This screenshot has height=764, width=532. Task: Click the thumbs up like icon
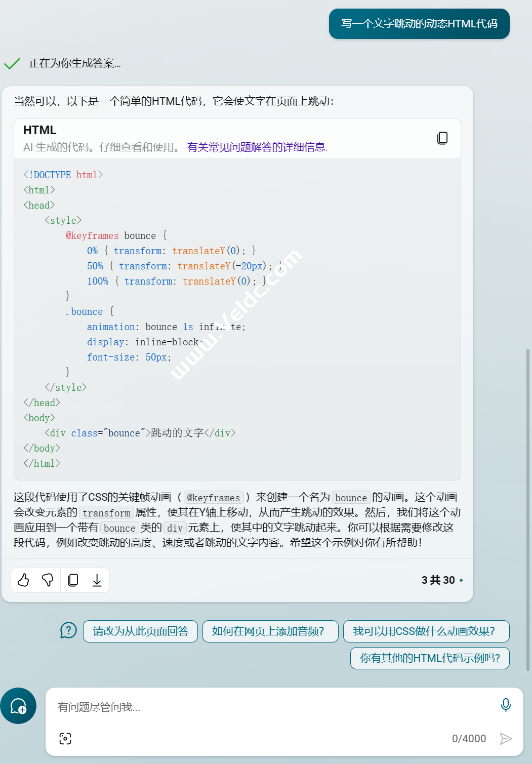pos(23,580)
